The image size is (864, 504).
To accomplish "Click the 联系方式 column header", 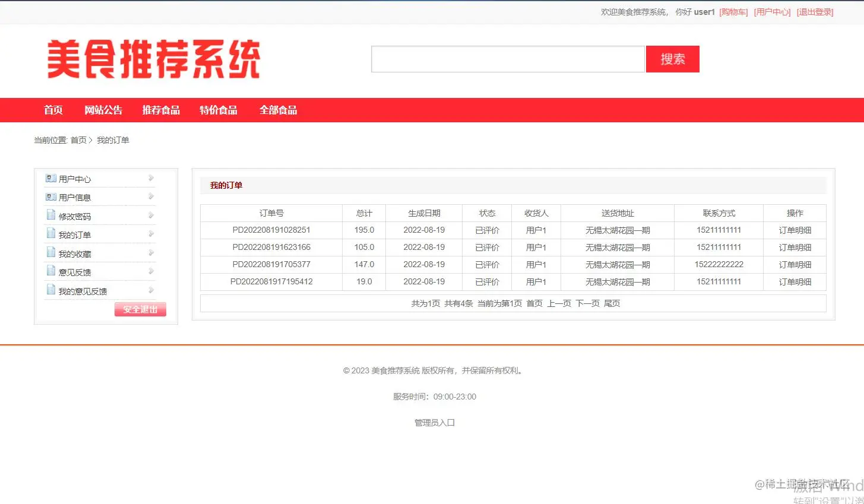I will (719, 213).
